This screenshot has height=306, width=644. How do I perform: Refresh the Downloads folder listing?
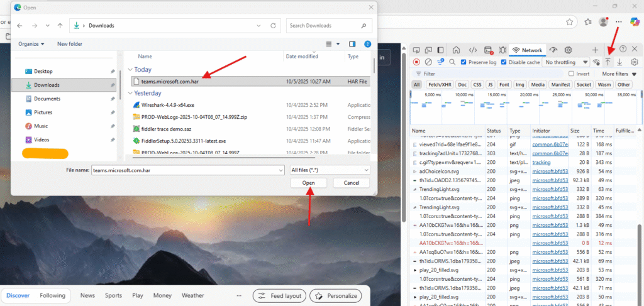tap(273, 26)
